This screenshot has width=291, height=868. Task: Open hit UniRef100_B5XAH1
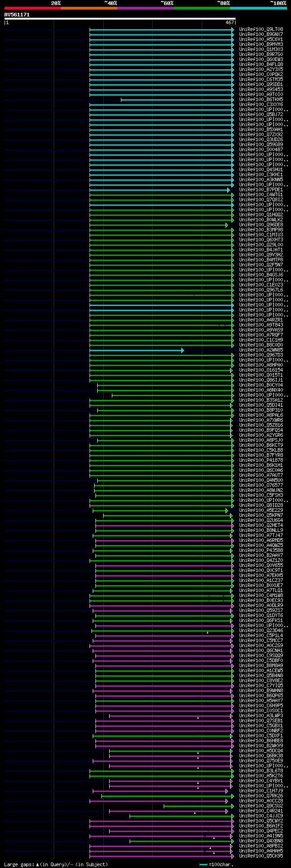coord(261,129)
